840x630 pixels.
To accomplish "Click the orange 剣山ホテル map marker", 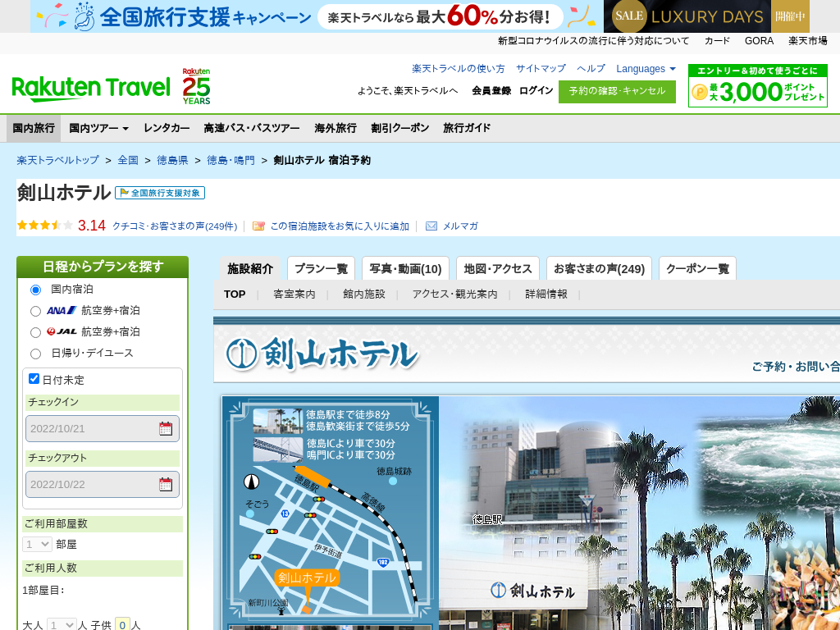I will [x=307, y=577].
